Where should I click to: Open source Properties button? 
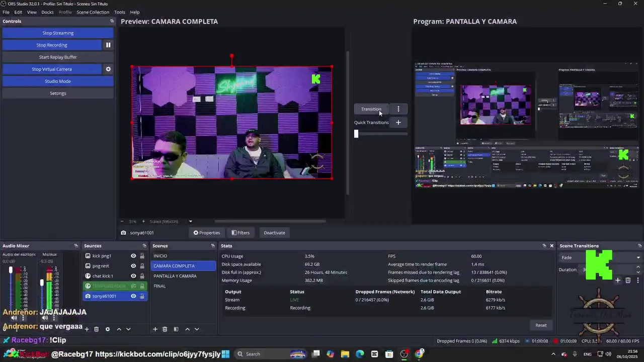[x=207, y=232]
